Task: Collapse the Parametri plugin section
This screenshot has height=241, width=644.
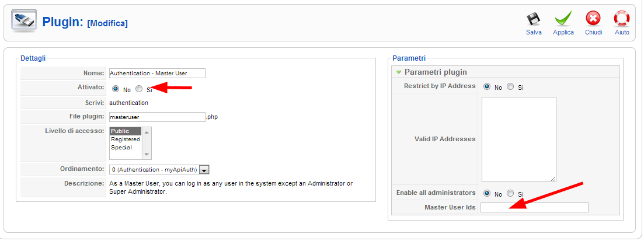Action: pyautogui.click(x=398, y=72)
